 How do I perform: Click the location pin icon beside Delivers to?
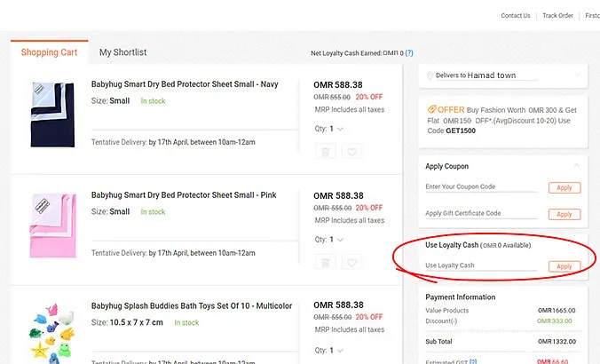430,75
